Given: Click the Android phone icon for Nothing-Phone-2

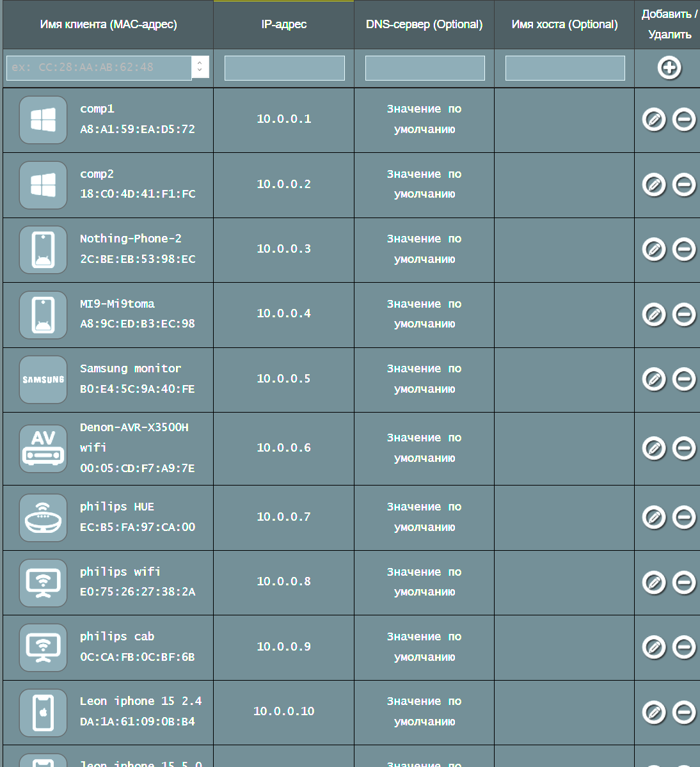Looking at the screenshot, I should [x=43, y=249].
